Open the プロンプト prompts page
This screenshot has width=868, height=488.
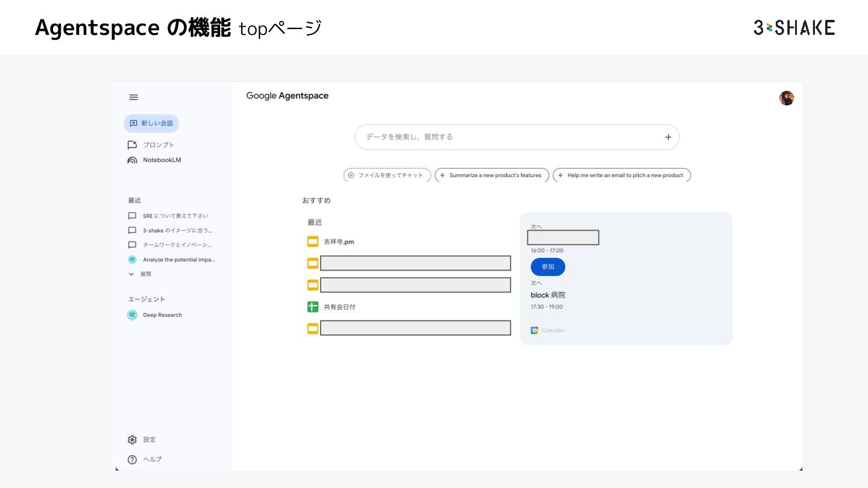[x=151, y=145]
